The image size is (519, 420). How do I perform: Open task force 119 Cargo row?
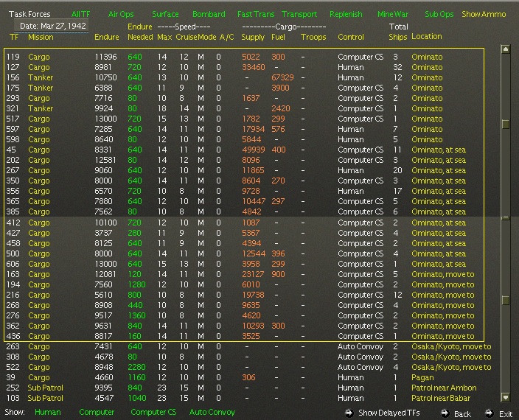244,57
